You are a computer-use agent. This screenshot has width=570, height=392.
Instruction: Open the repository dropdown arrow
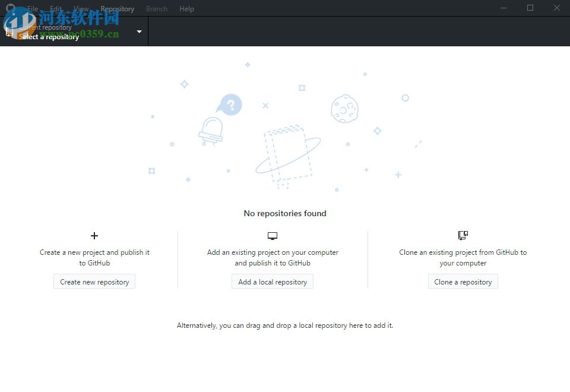(x=139, y=31)
